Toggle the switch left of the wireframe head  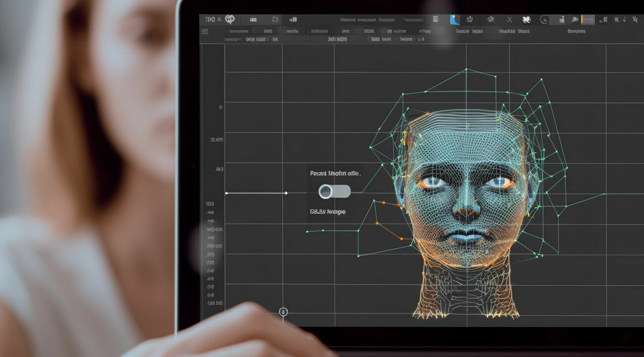(334, 191)
